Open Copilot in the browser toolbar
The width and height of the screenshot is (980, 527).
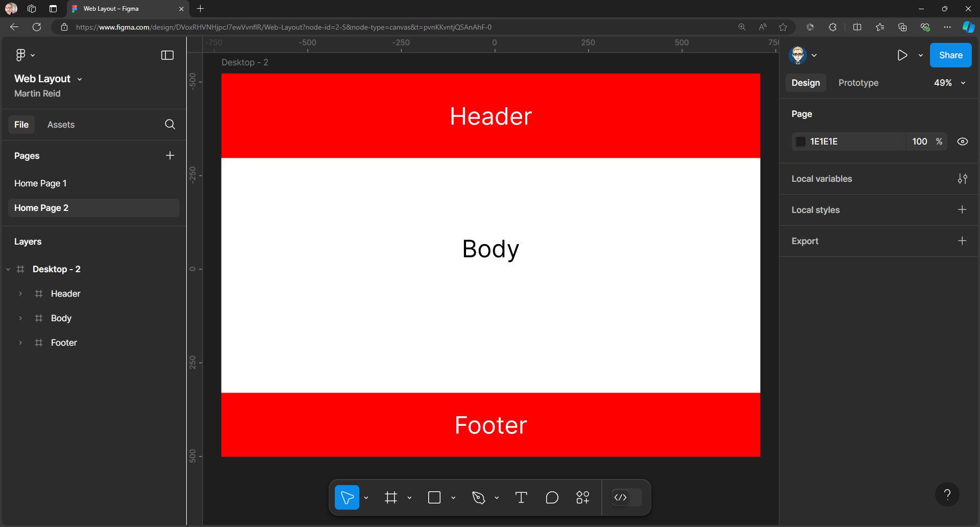click(968, 27)
